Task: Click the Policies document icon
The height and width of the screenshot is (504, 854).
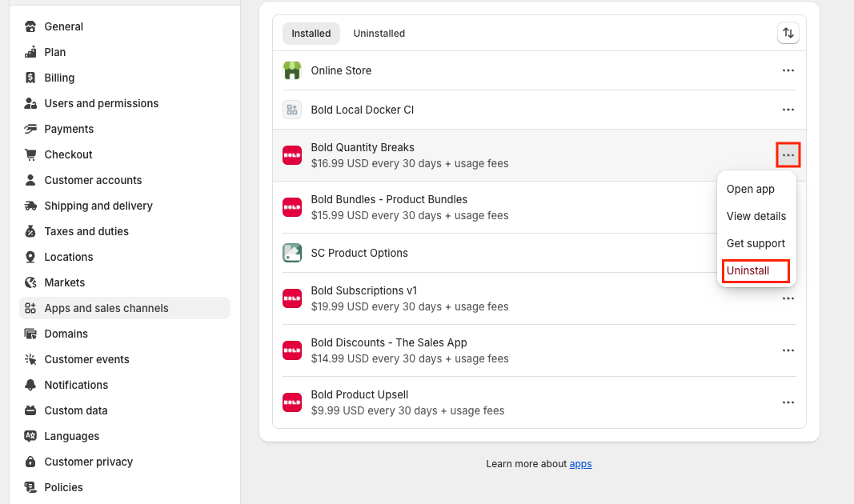Action: 30,486
